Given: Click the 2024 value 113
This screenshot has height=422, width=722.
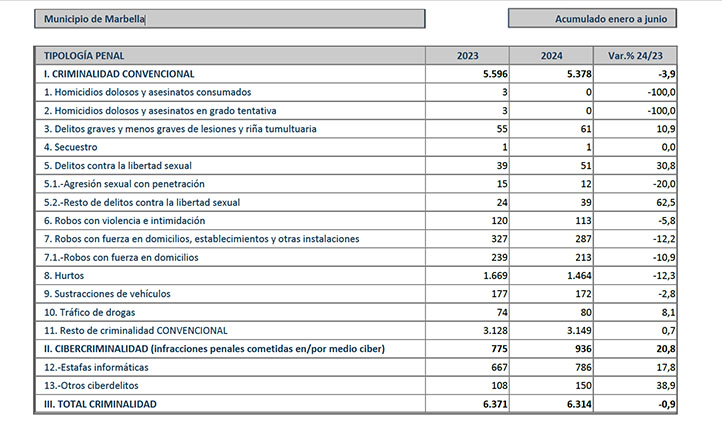Looking at the screenshot, I should 583,221.
